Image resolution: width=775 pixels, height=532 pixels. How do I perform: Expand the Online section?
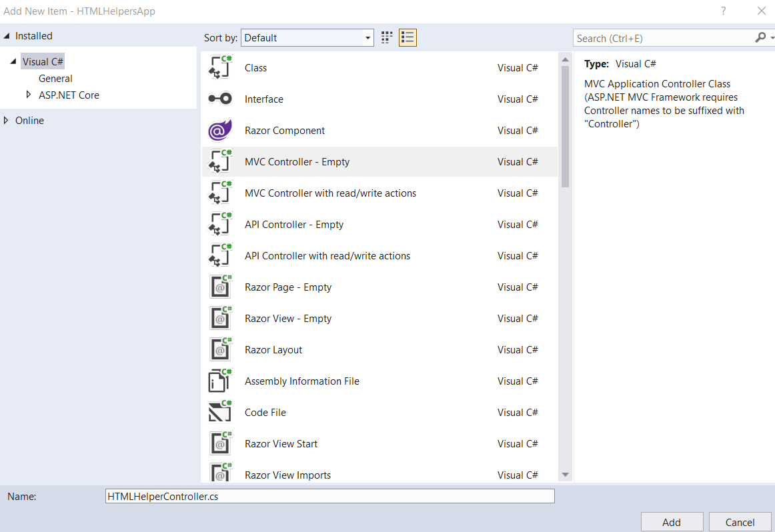click(6, 120)
